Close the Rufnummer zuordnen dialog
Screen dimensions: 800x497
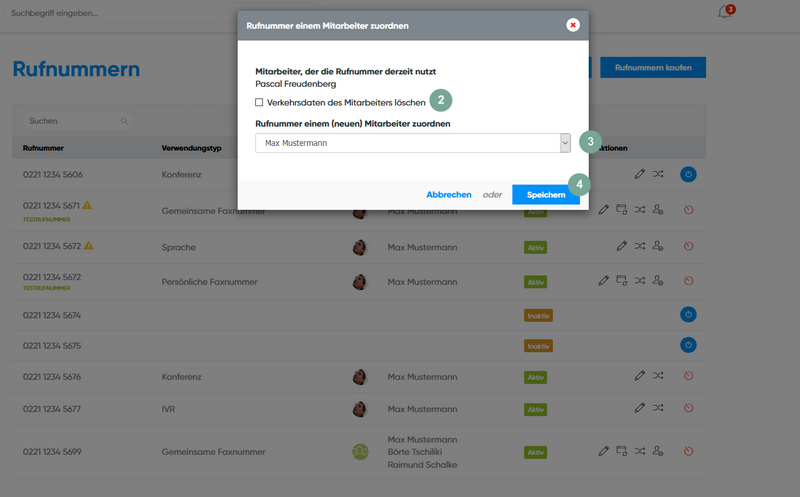tap(572, 25)
